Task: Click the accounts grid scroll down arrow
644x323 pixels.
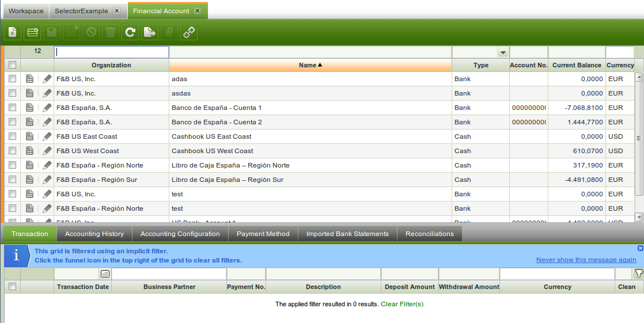Action: (639, 216)
